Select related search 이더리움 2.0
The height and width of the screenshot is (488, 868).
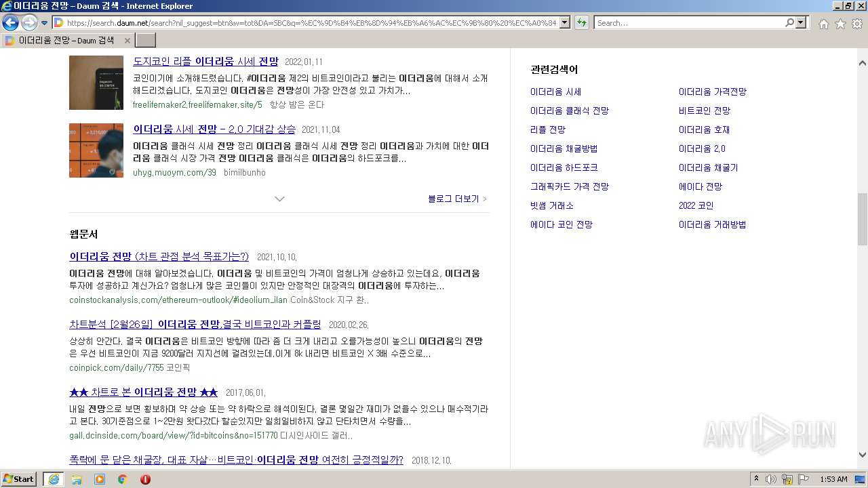pyautogui.click(x=702, y=148)
